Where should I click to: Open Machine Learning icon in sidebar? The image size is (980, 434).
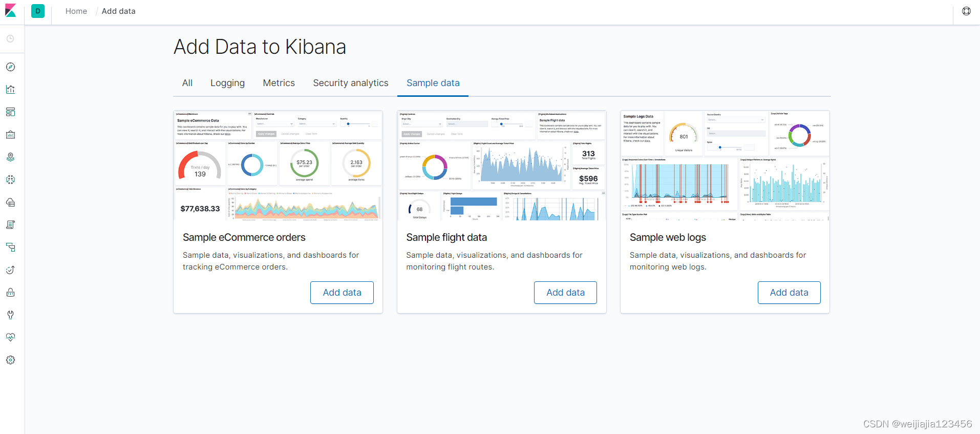coord(10,180)
